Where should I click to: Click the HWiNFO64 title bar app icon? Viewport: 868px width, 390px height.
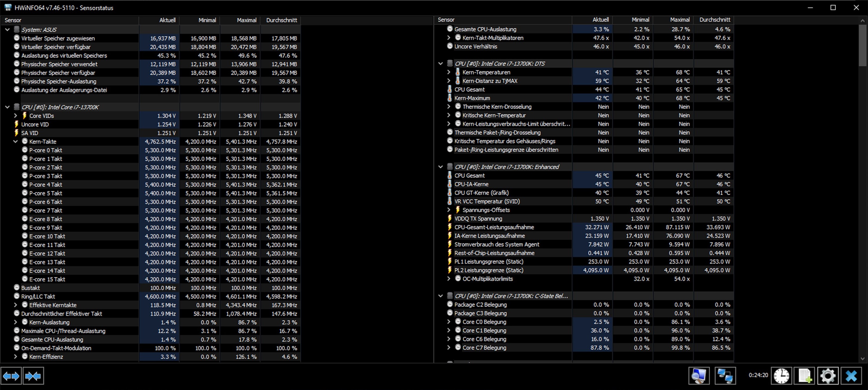coord(8,7)
